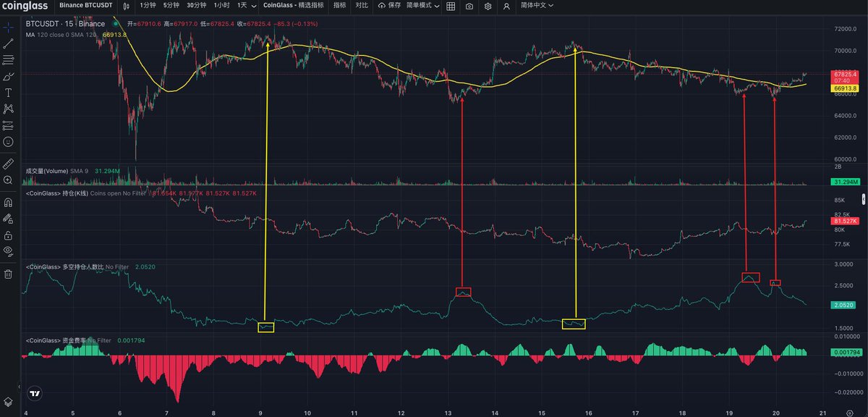The height and width of the screenshot is (417, 868).
Task: Open the object tree layers icon
Action: [x=8, y=400]
